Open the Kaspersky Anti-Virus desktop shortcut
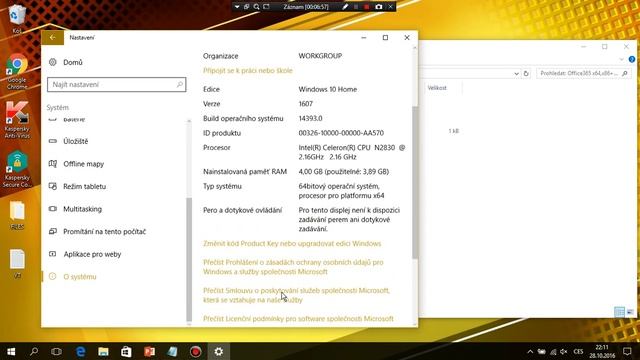 point(17,120)
